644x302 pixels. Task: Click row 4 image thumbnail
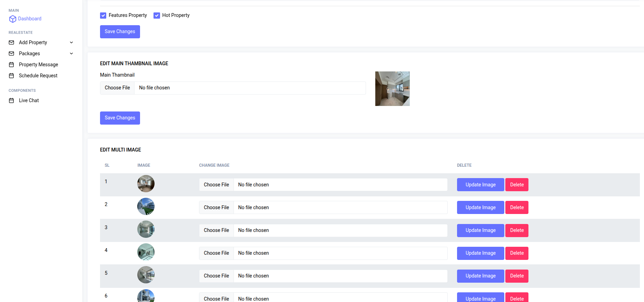click(x=146, y=252)
